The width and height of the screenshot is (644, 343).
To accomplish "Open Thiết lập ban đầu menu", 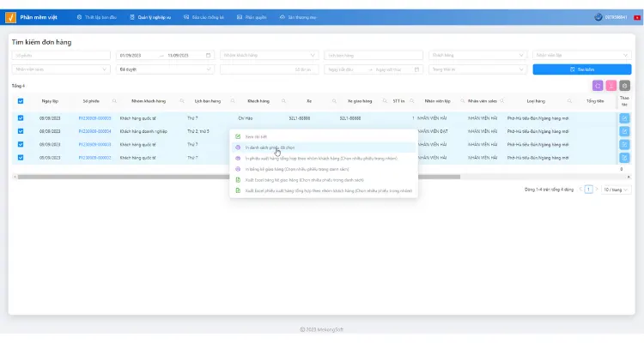I will (97, 17).
